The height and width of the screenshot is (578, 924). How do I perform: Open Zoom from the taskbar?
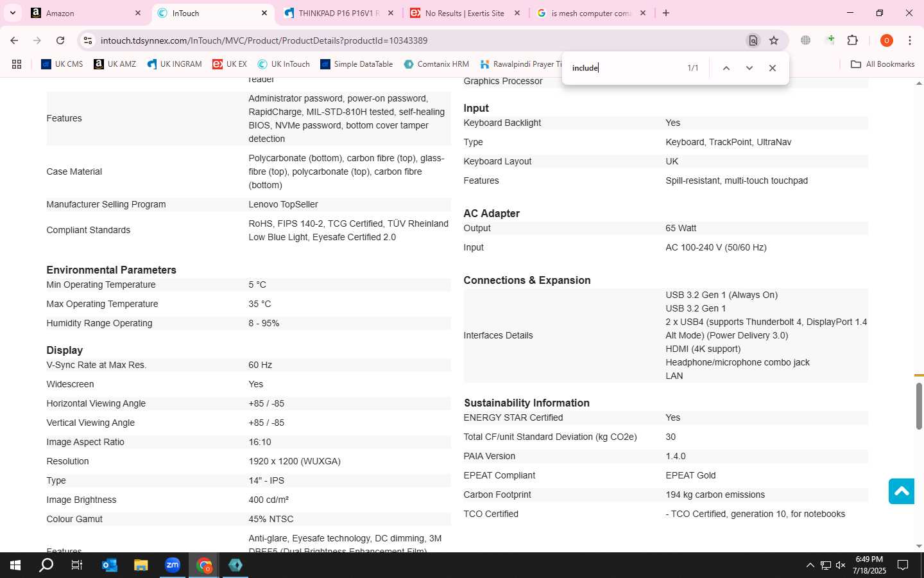(x=172, y=565)
